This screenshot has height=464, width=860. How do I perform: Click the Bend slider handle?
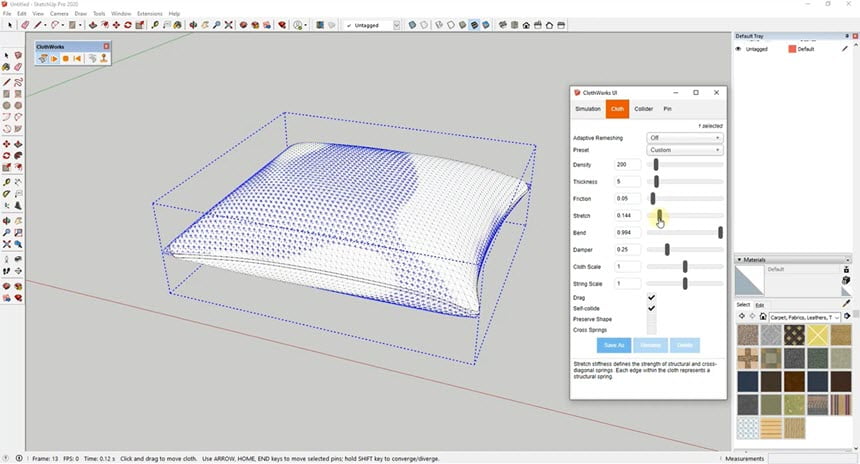(720, 233)
